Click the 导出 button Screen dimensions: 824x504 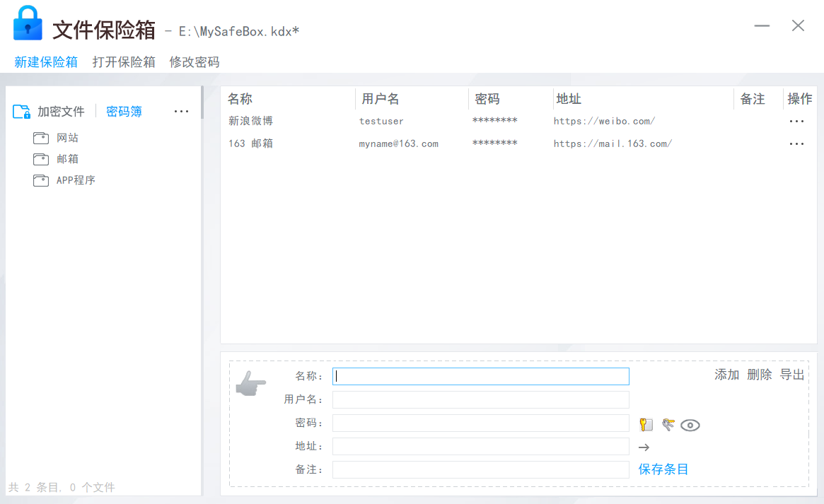[x=792, y=375]
